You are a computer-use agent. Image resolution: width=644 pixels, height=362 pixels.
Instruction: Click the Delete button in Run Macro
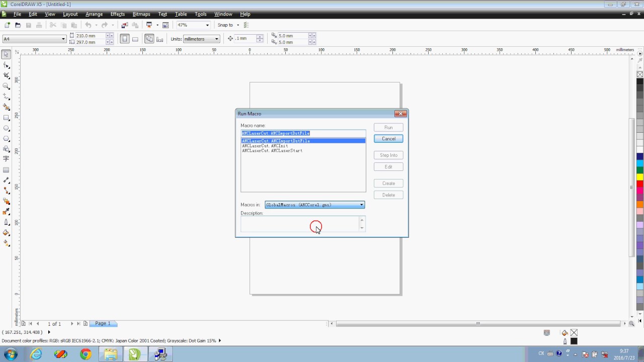click(x=388, y=195)
